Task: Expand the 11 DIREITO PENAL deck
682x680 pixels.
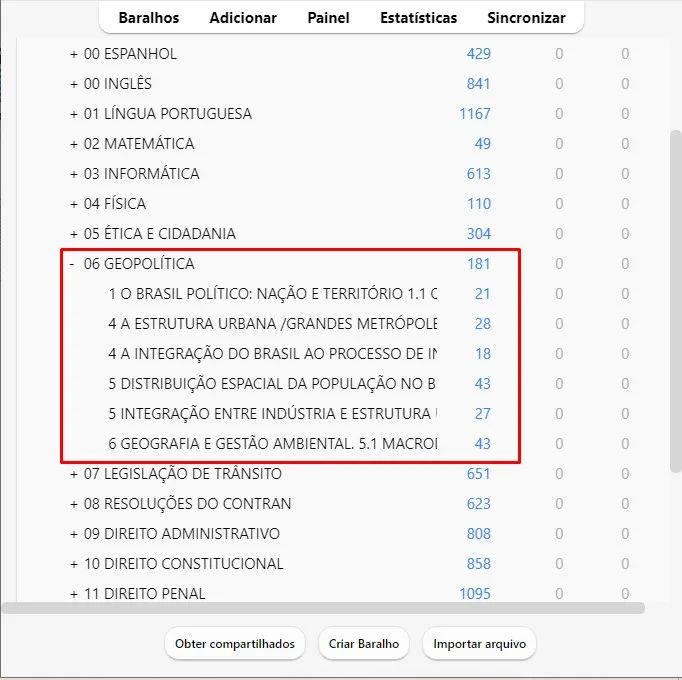Action: pyautogui.click(x=74, y=594)
